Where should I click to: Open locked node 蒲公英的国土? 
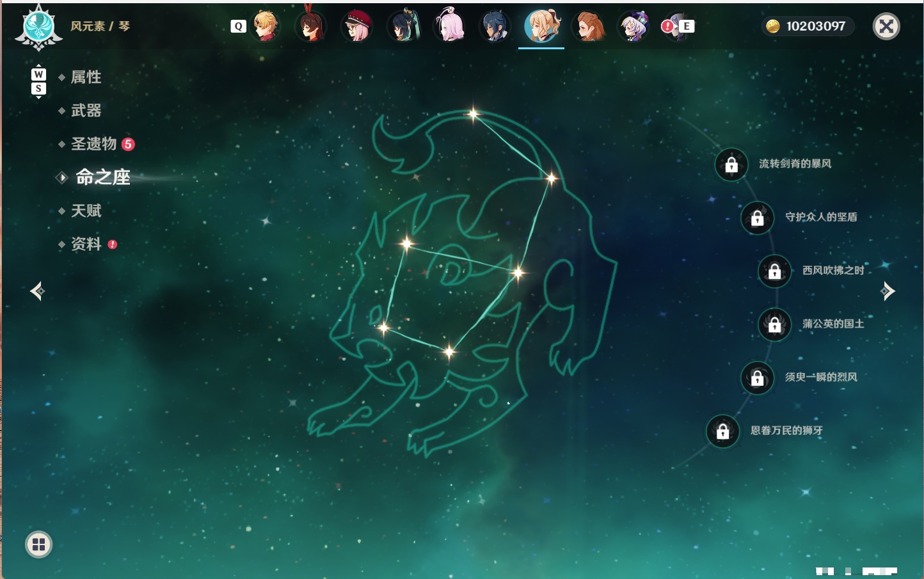(x=775, y=324)
